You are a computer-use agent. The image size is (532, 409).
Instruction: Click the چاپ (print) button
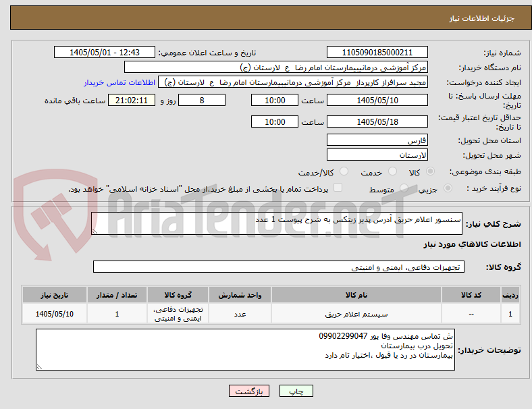(x=296, y=391)
